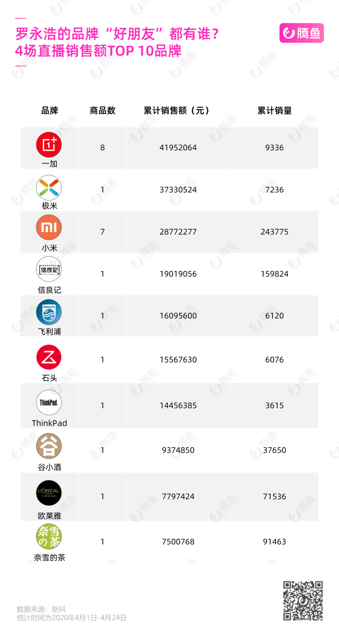The height and width of the screenshot is (644, 339).
Task: Click the 奈雪的茶 green logo
Action: tap(49, 537)
